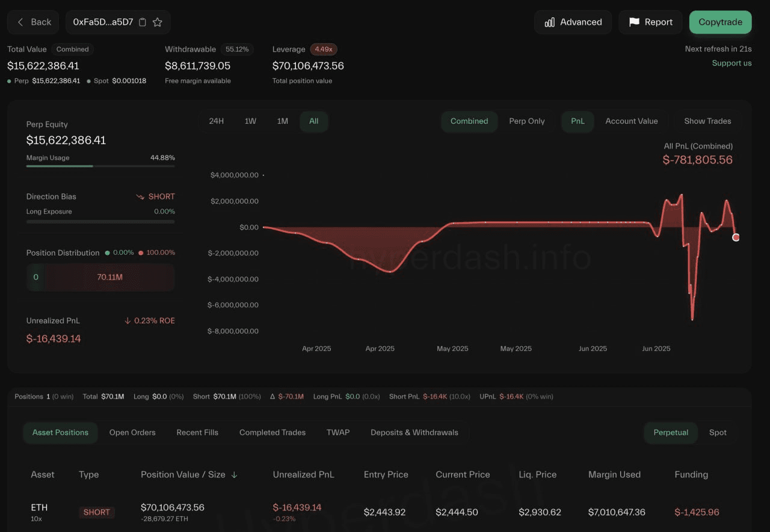The height and width of the screenshot is (532, 770).
Task: Click the Funding column header
Action: pos(691,475)
